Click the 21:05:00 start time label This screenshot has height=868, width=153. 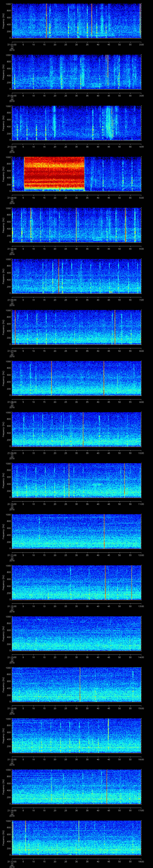point(12,249)
